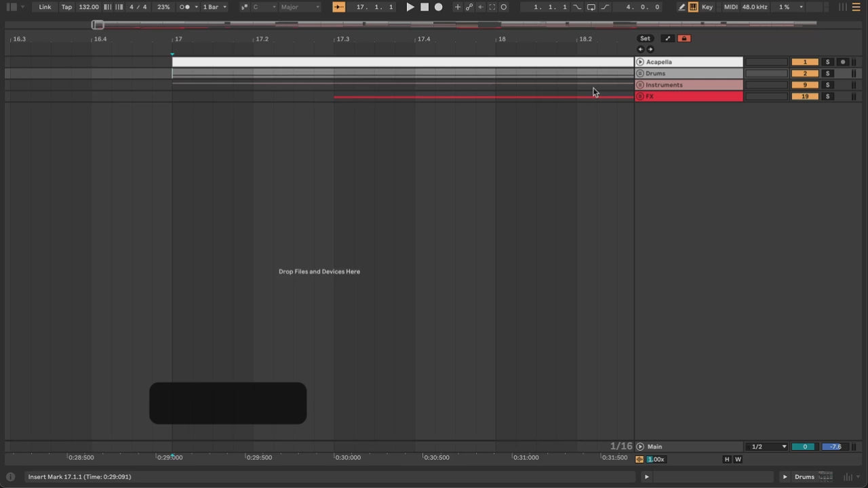
Task: Toggle the arrangement Loop switch
Action: (591, 7)
